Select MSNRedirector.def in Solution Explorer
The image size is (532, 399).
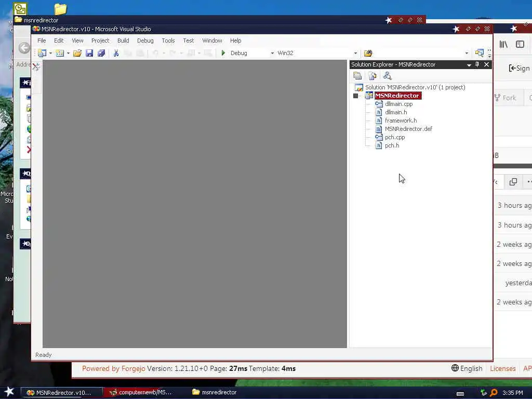[x=408, y=129]
